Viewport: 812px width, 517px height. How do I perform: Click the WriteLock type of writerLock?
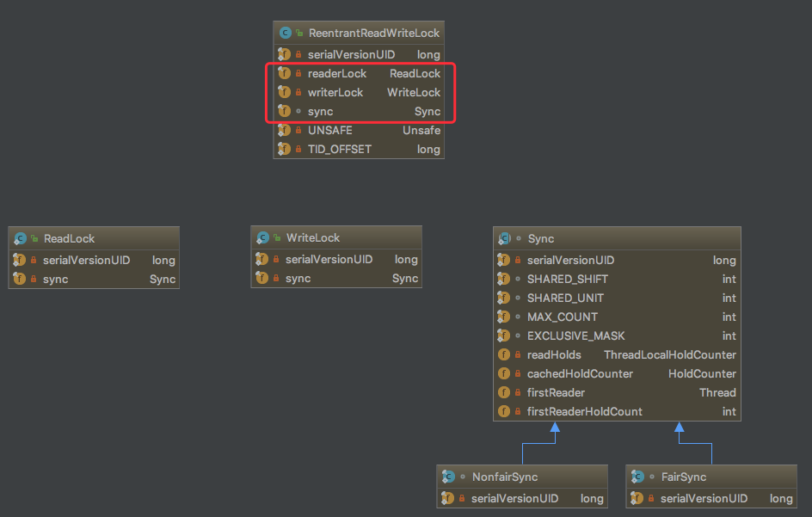(414, 92)
